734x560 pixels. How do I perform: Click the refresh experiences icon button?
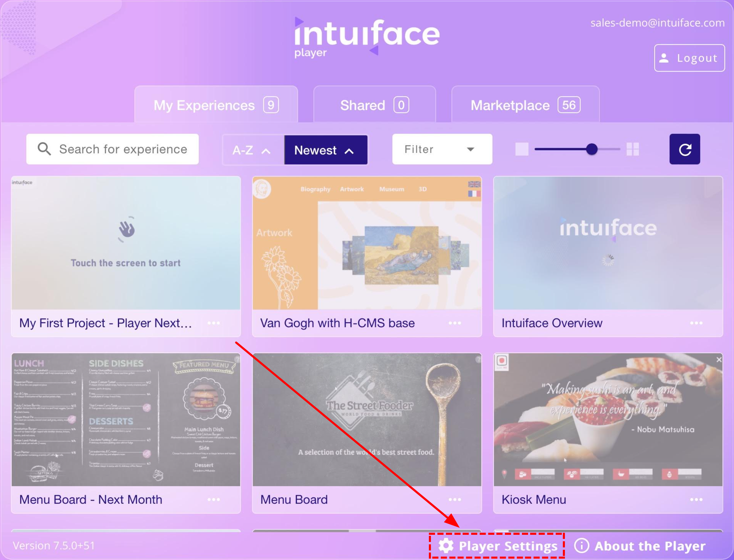click(685, 149)
